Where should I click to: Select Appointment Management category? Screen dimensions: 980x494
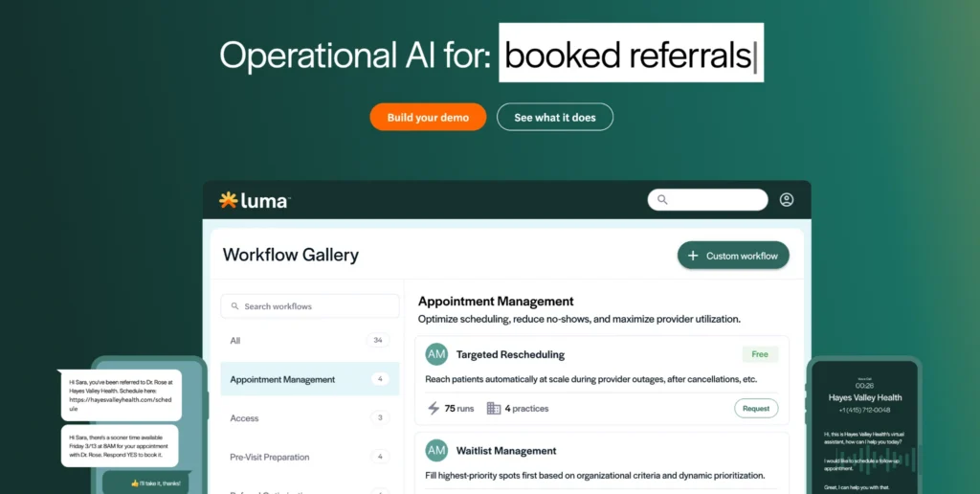coord(310,379)
